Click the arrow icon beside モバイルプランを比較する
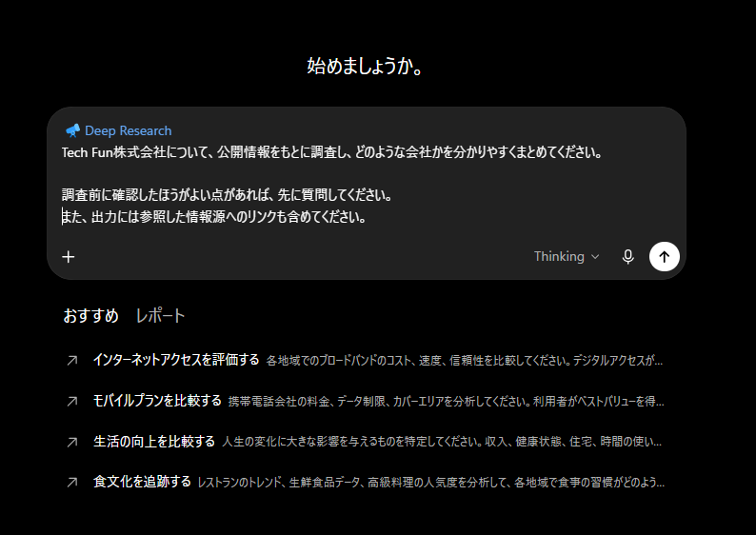The width and height of the screenshot is (756, 535). (72, 401)
